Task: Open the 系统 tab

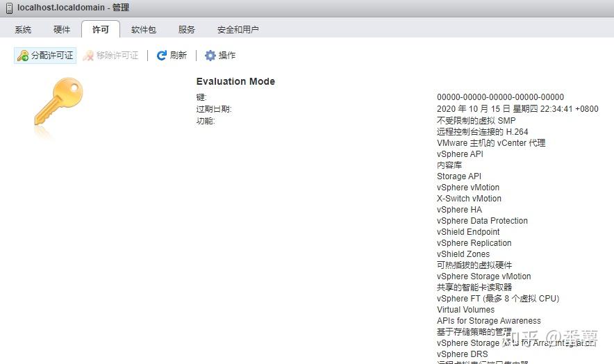Action: click(x=23, y=30)
